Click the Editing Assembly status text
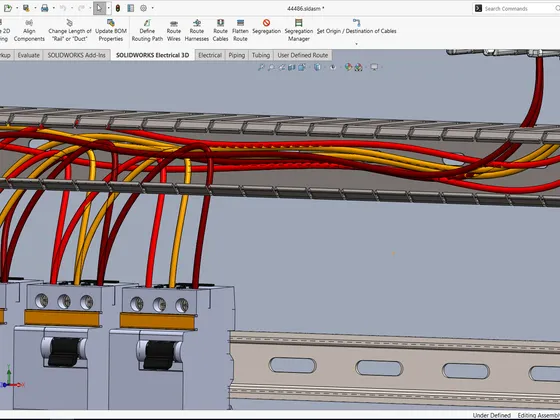Screen dimensions: 560x420 coord(539,415)
